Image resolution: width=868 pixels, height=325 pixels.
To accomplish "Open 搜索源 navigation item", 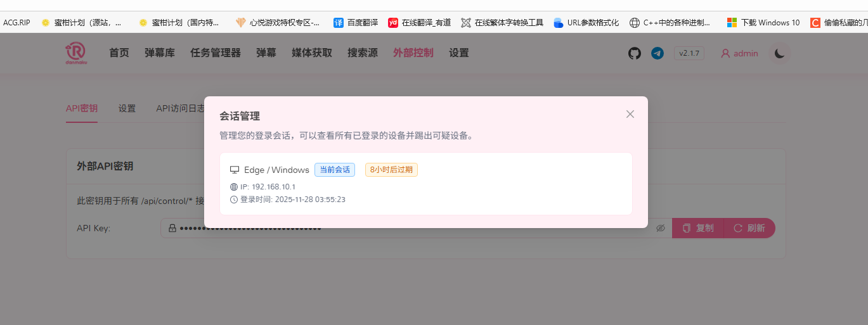I will [x=363, y=53].
